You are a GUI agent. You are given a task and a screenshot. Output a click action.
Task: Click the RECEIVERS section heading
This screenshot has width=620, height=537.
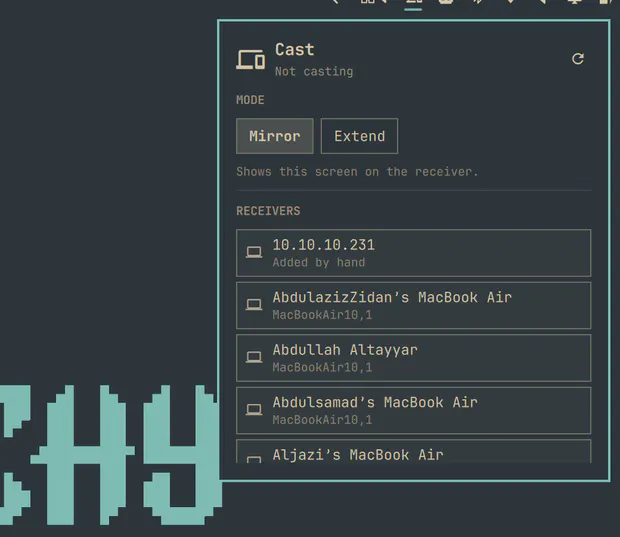(x=268, y=211)
